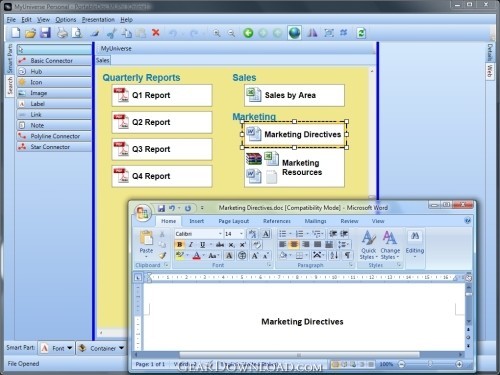Open the Presentation menu
Screen dimensions: 500x375
tap(98, 20)
